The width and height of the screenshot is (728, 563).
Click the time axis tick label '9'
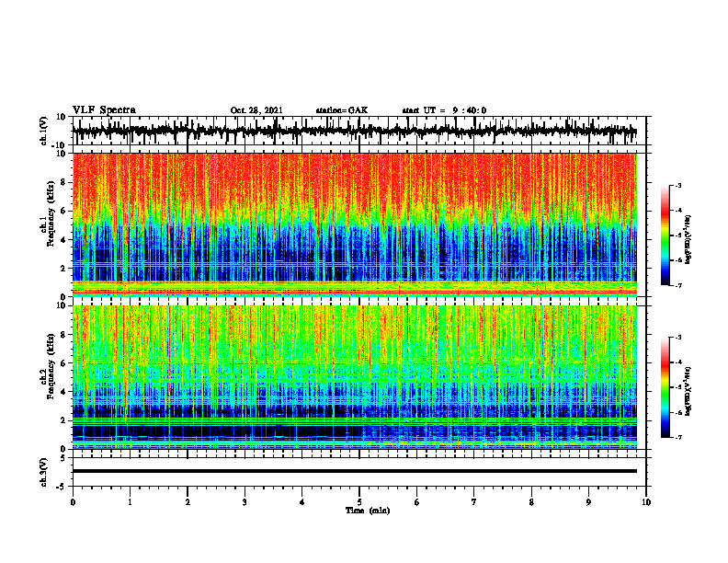tap(588, 502)
